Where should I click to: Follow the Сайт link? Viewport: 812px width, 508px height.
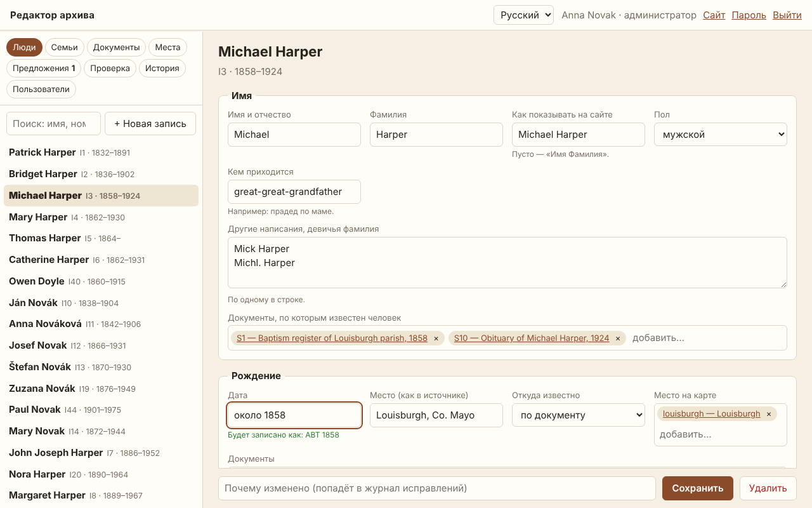pyautogui.click(x=714, y=15)
